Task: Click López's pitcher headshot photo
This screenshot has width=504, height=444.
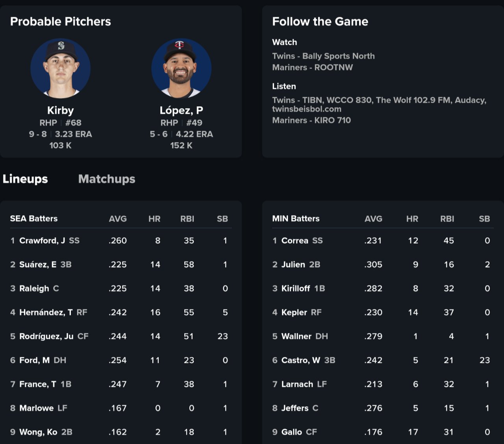Action: [x=182, y=68]
